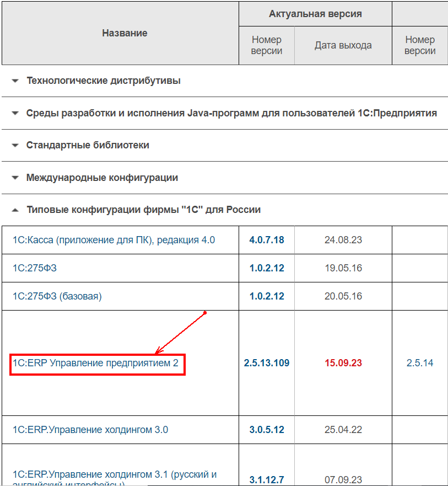Image resolution: width=448 pixels, height=486 pixels.
Task: Click release date 20.05.16
Action: [343, 296]
